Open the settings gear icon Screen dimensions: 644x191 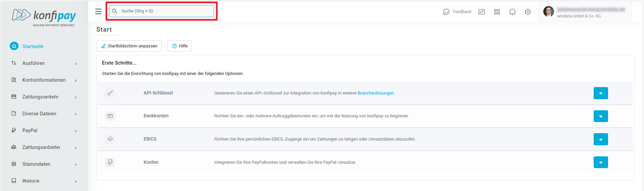point(528,12)
